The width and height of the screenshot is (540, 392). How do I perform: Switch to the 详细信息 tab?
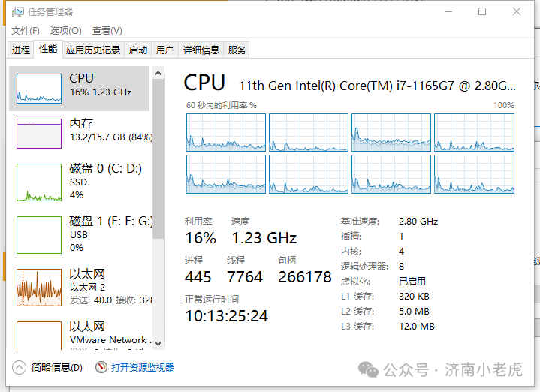tap(201, 50)
